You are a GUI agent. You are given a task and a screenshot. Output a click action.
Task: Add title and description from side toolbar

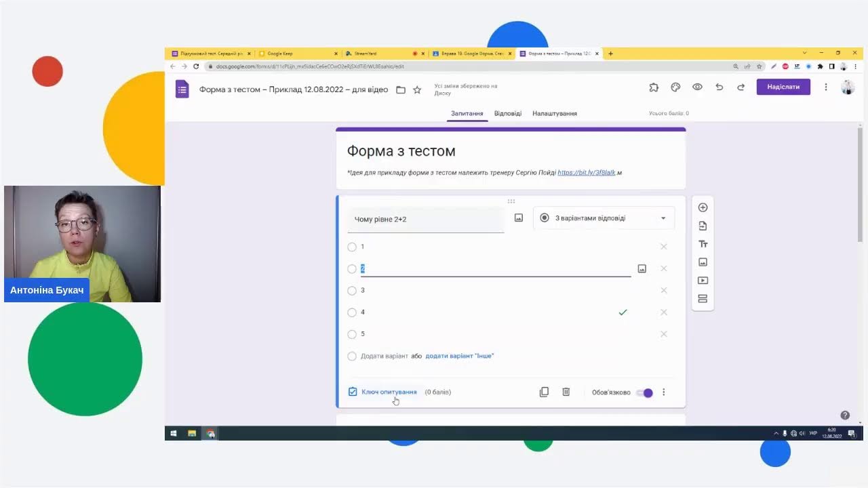[703, 244]
